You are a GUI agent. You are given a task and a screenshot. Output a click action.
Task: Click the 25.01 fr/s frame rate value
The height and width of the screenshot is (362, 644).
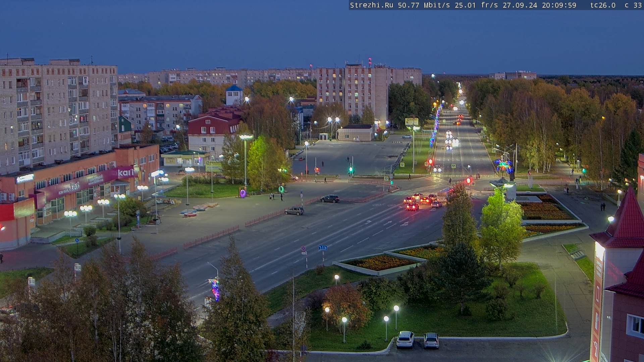click(x=476, y=5)
